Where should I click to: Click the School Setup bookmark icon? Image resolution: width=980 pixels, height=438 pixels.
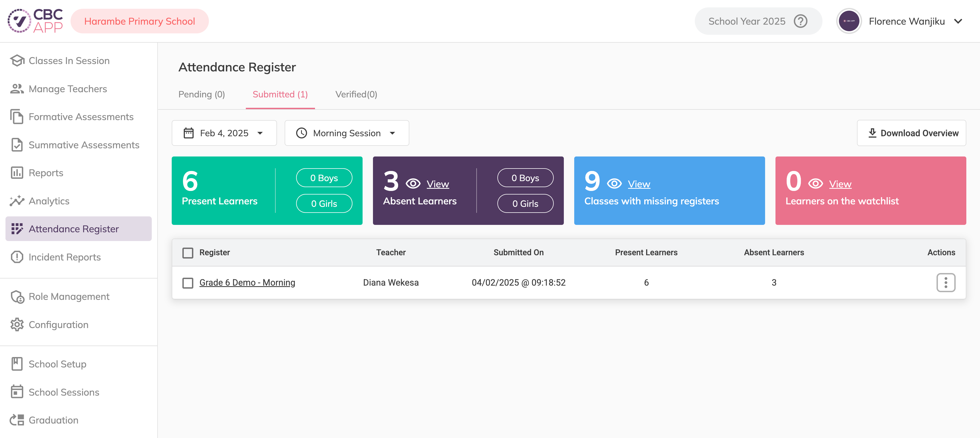click(17, 364)
